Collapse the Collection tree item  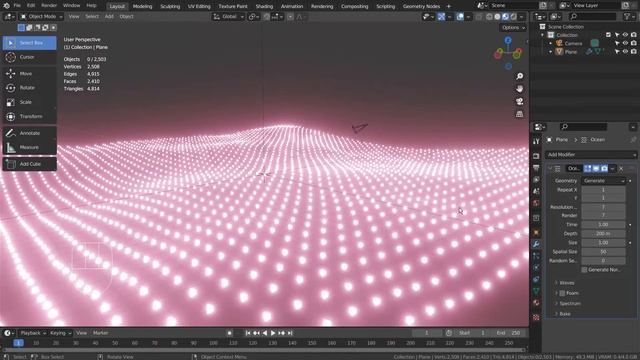point(542,35)
